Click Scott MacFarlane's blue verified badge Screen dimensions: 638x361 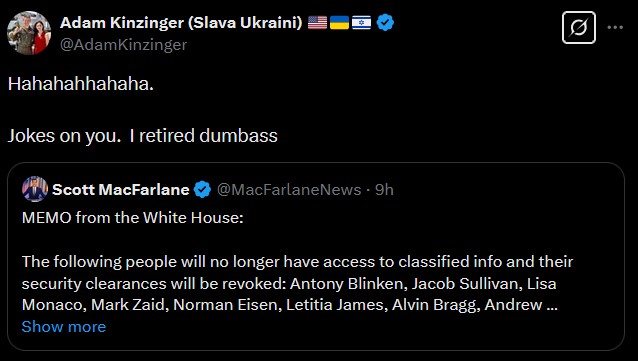click(x=202, y=190)
